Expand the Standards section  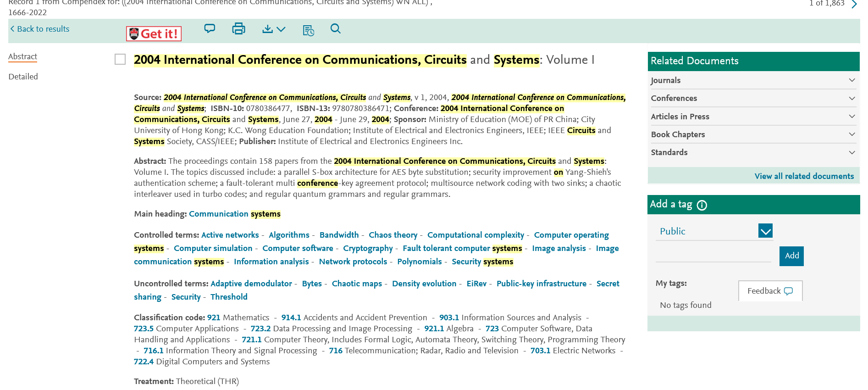753,152
